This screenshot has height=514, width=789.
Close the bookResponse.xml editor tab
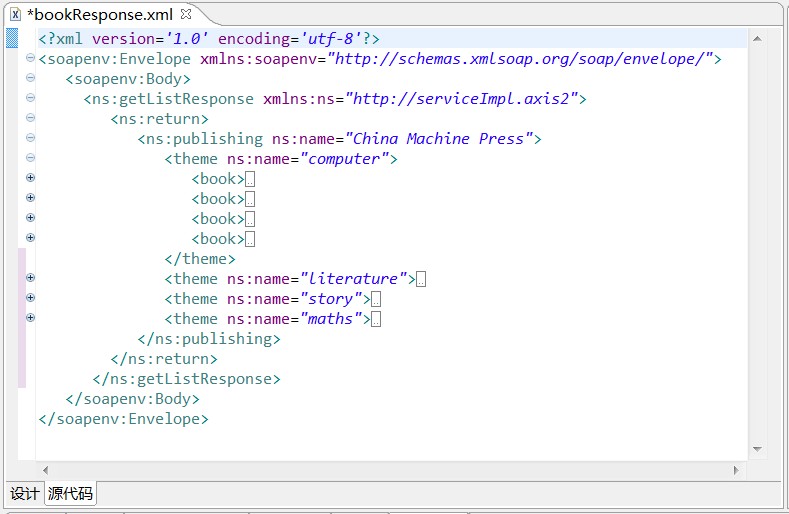[x=186, y=14]
